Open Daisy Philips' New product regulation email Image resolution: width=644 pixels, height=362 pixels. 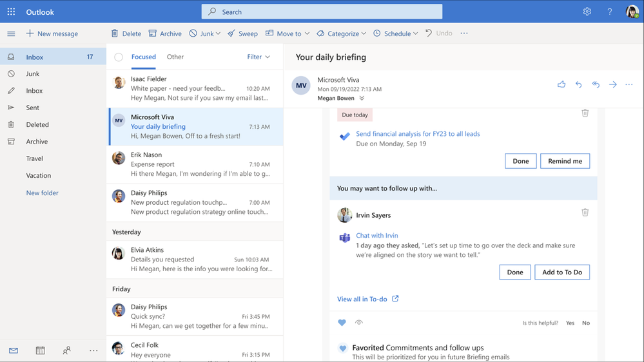click(195, 202)
